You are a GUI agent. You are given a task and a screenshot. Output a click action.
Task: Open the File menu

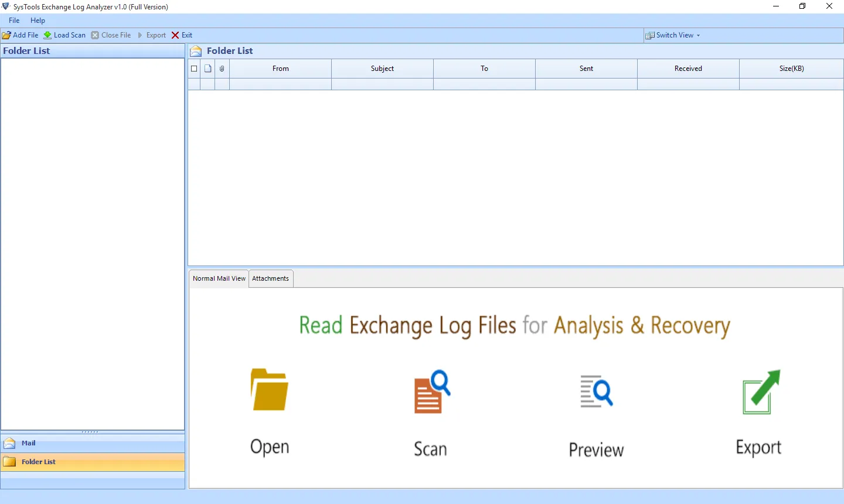[x=14, y=21]
